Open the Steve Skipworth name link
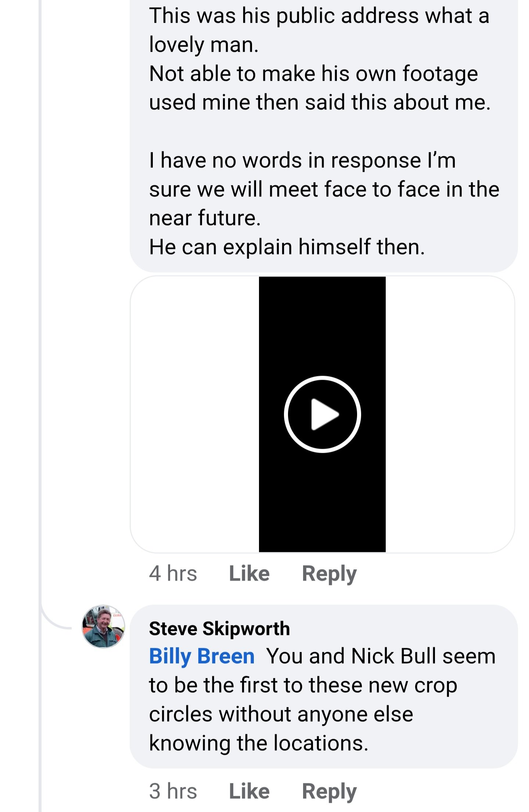Viewport: 529px width, 812px height. pyautogui.click(x=219, y=628)
